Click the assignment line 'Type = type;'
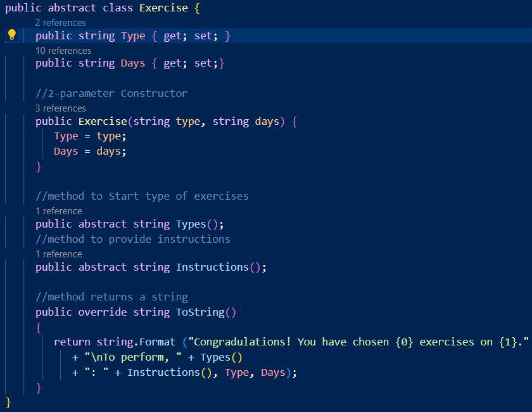The image size is (532, 412). [x=90, y=136]
